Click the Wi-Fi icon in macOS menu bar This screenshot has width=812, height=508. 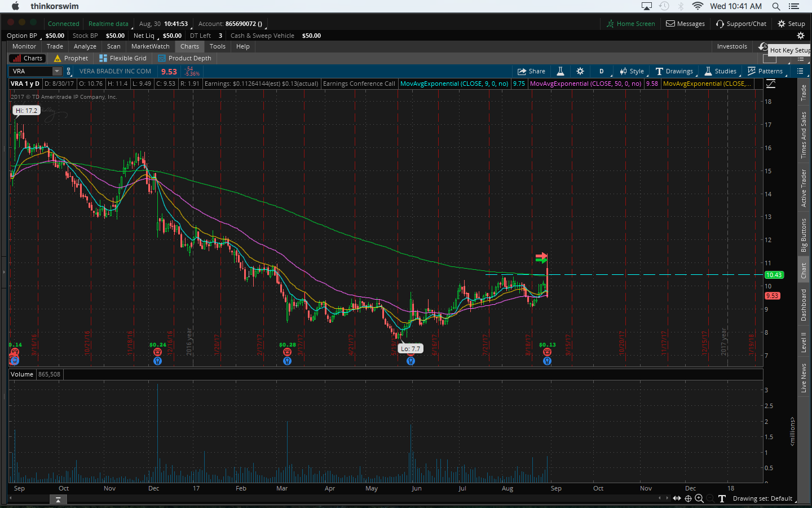[698, 6]
